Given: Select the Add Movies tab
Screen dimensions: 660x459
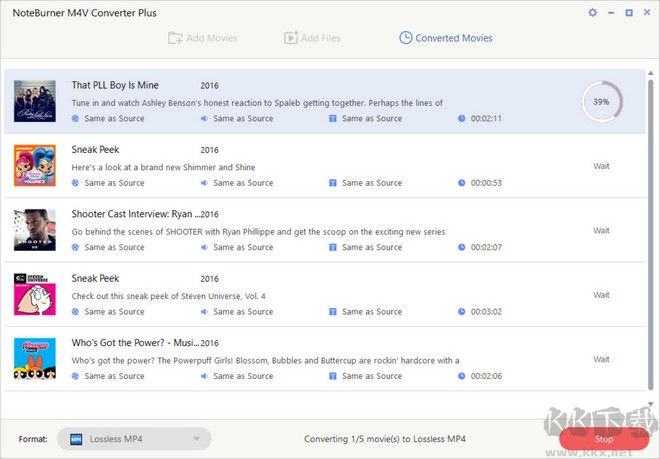Looking at the screenshot, I should click(x=211, y=38).
